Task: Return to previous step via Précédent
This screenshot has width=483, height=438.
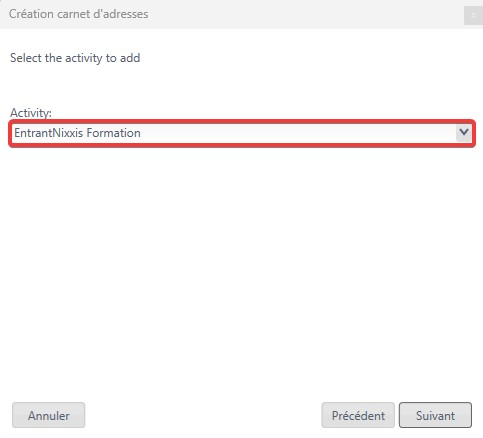Action: pyautogui.click(x=358, y=415)
